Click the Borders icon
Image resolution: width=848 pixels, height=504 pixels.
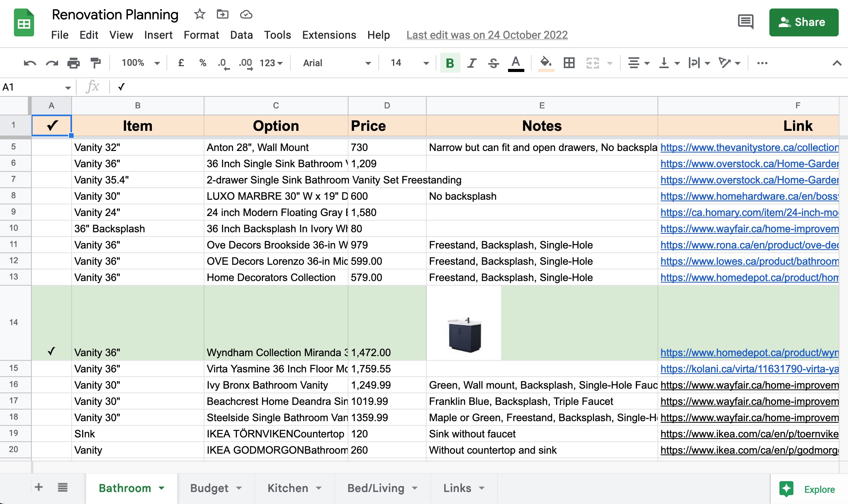569,63
